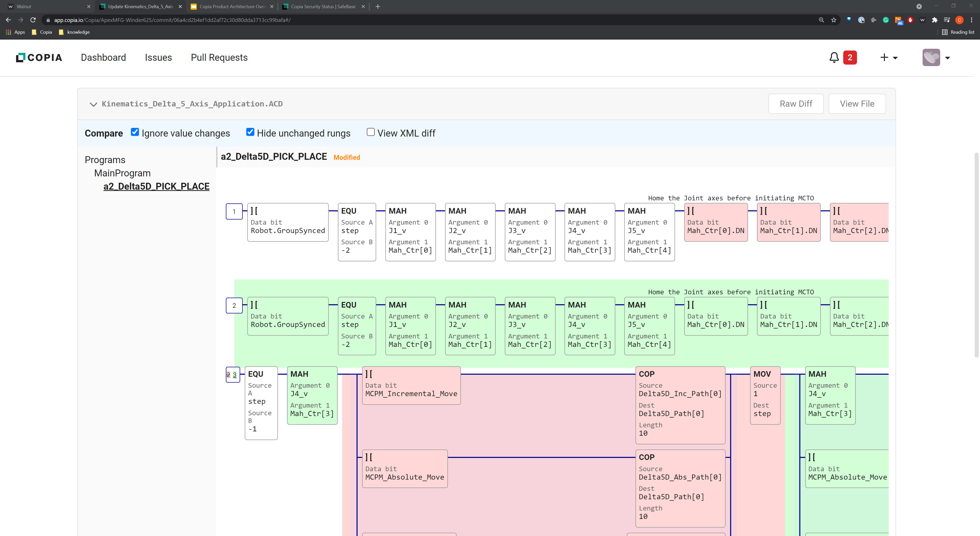Open the Reading list
Screen dimensions: 980x536
pyautogui.click(x=958, y=32)
